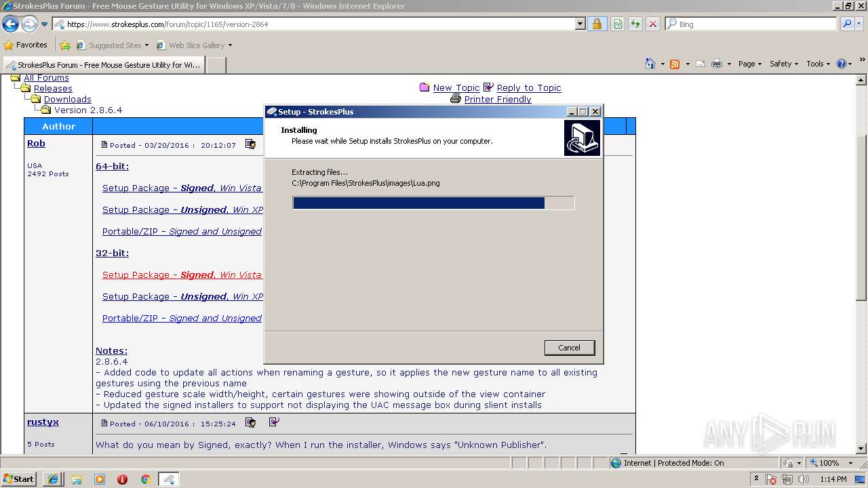Click the Home icon in command bar
This screenshot has width=868, height=488.
coord(650,64)
